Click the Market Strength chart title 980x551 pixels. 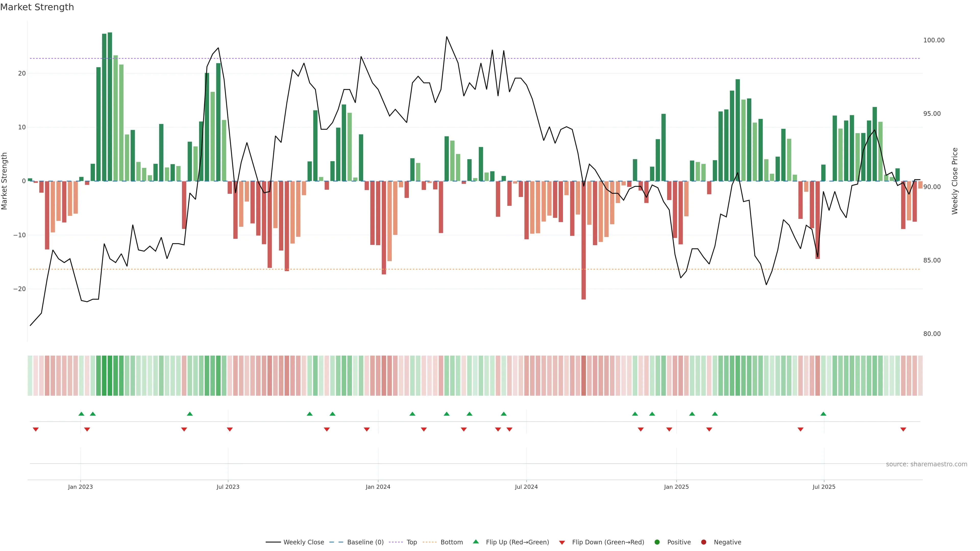tap(37, 7)
